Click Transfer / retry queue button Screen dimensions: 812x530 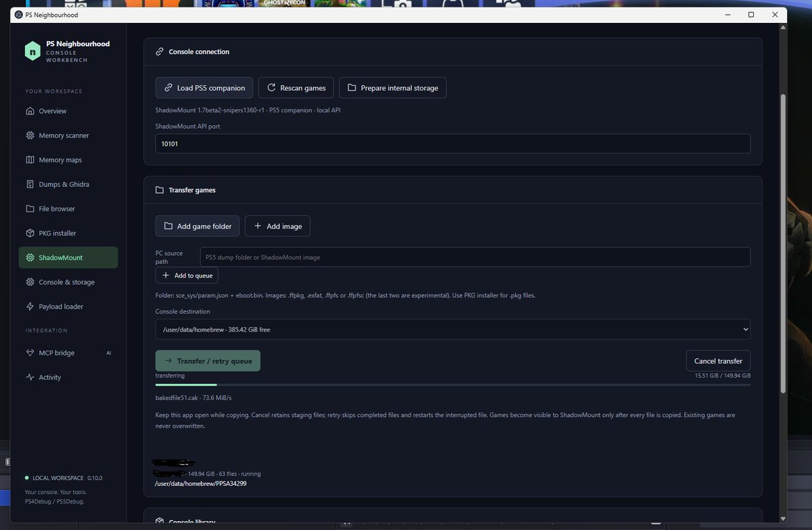[x=208, y=361]
